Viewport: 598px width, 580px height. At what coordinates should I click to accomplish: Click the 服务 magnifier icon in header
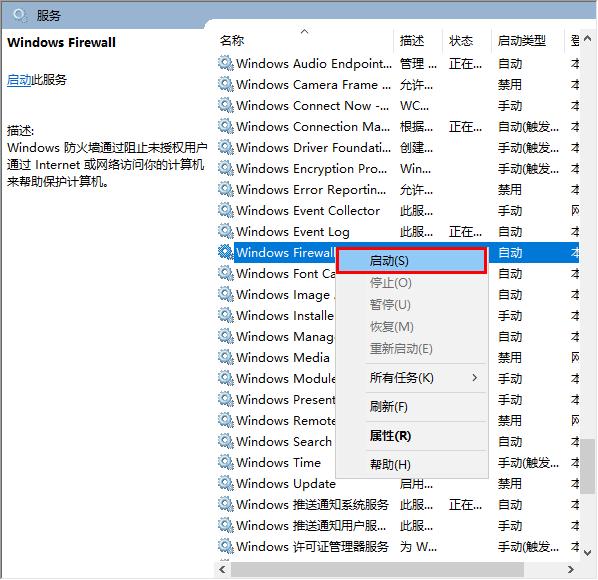pyautogui.click(x=19, y=15)
